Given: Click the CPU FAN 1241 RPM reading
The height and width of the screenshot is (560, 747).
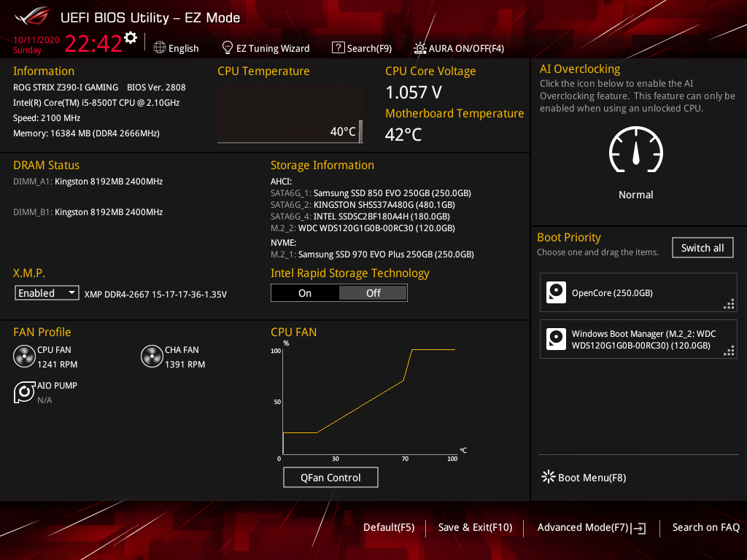Looking at the screenshot, I should 57,365.
